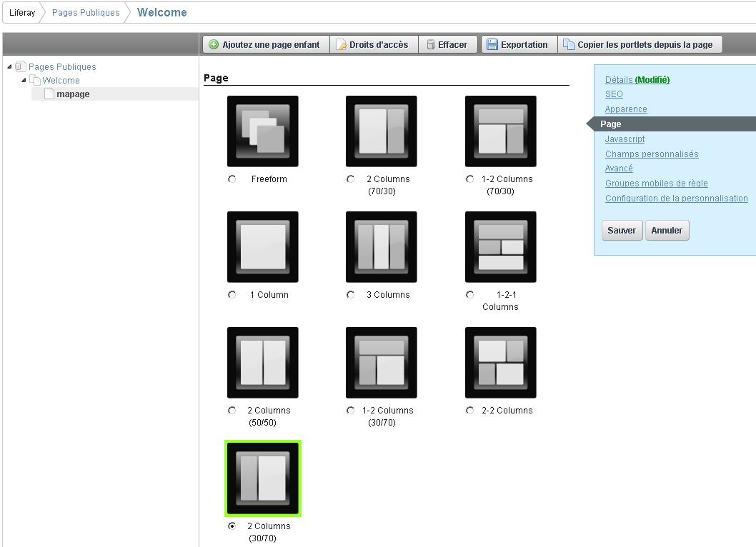Open Pages Publiques breadcrumb
This screenshot has width=756, height=547.
tap(86, 13)
